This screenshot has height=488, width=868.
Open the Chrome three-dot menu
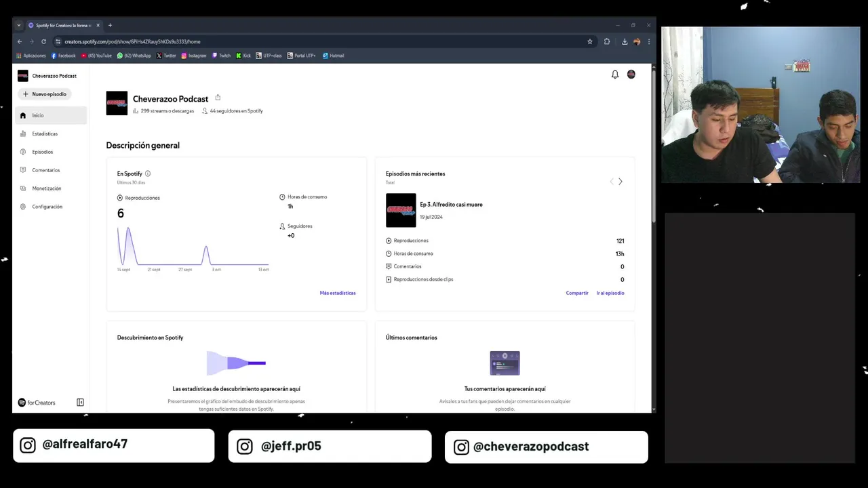[649, 41]
